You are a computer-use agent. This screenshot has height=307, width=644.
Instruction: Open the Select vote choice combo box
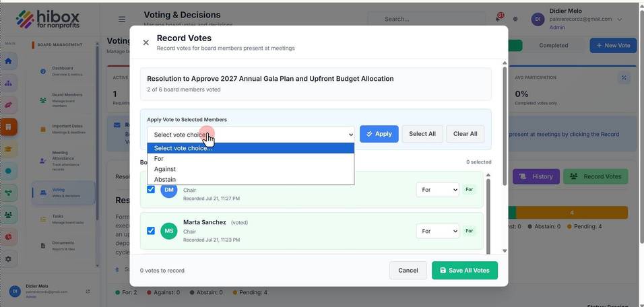click(251, 134)
